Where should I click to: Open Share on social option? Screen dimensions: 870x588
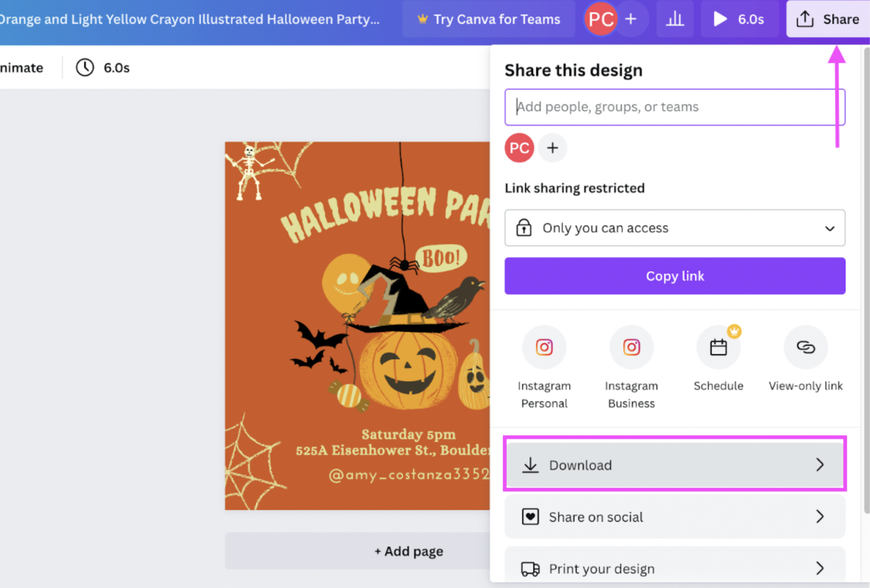675,517
